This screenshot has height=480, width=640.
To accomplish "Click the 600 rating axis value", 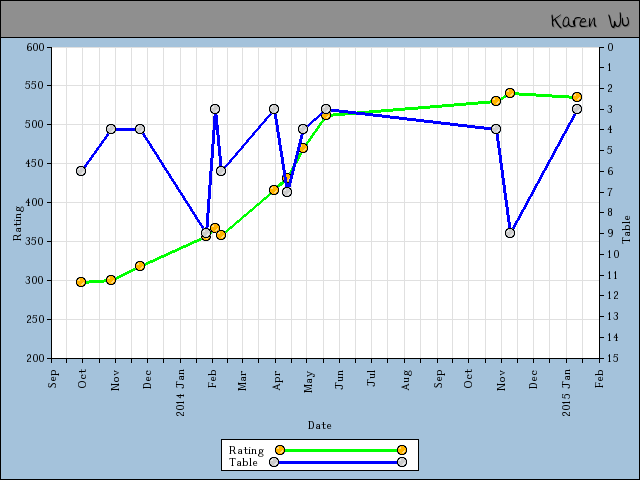I will tap(36, 47).
